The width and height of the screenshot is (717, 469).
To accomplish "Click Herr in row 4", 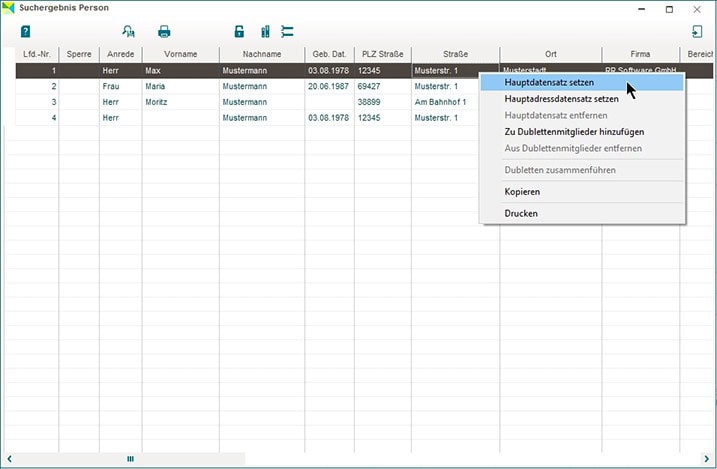I will pos(121,118).
